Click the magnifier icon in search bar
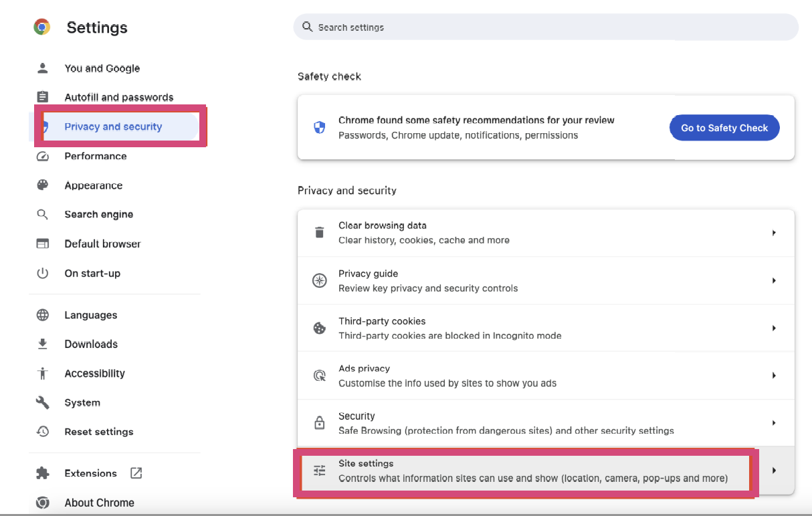Viewport: 812px width, 516px height. pyautogui.click(x=308, y=27)
